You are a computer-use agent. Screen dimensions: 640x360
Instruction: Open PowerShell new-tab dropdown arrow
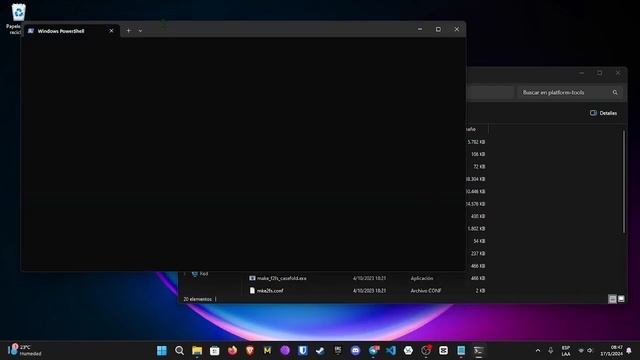coord(140,31)
